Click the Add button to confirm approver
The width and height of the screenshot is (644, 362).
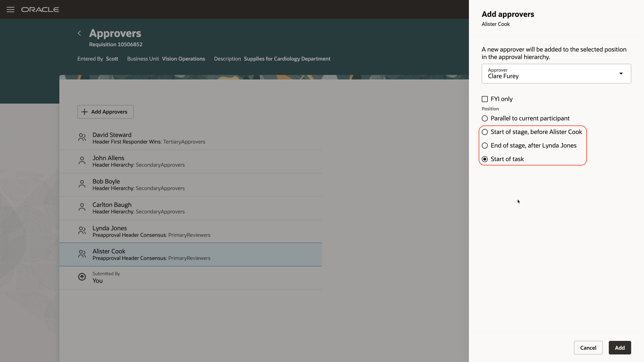tap(620, 347)
